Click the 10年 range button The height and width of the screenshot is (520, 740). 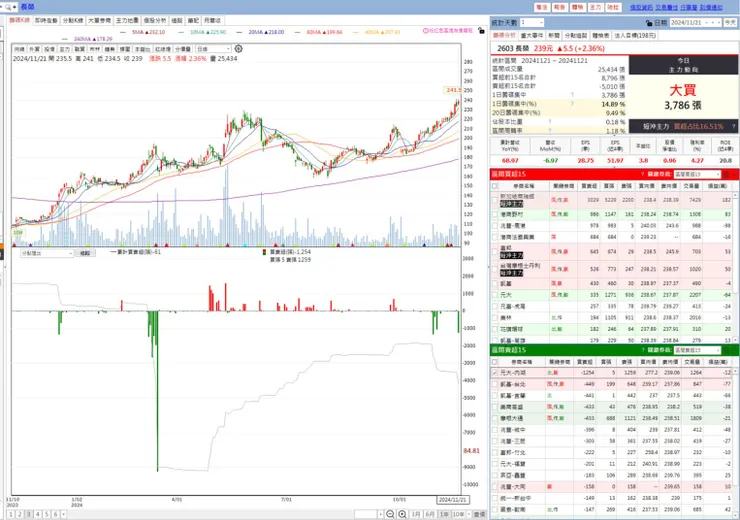coord(458,514)
